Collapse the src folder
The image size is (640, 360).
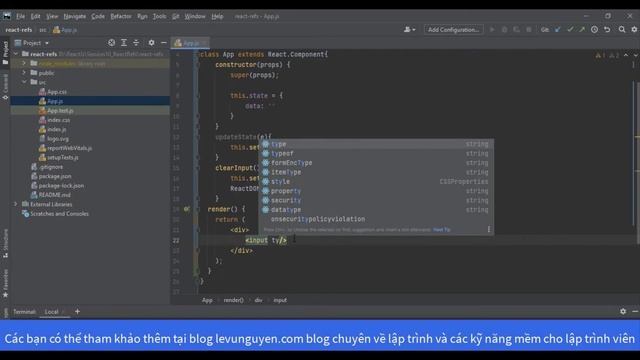pos(24,82)
